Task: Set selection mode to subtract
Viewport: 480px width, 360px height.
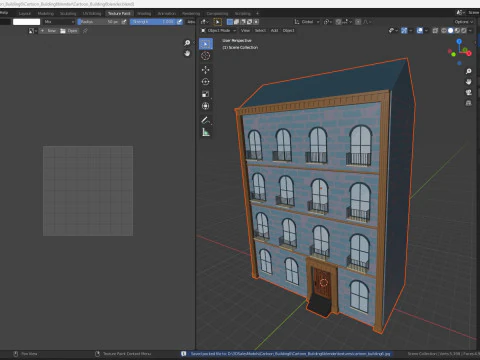Action: [243, 22]
